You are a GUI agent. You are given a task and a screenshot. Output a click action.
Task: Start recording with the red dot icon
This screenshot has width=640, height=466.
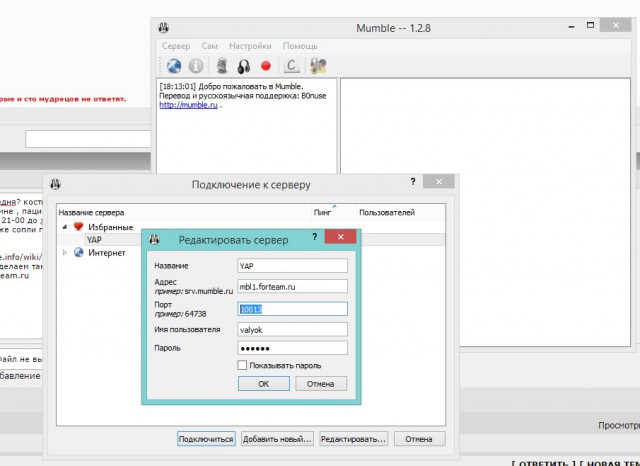(266, 66)
